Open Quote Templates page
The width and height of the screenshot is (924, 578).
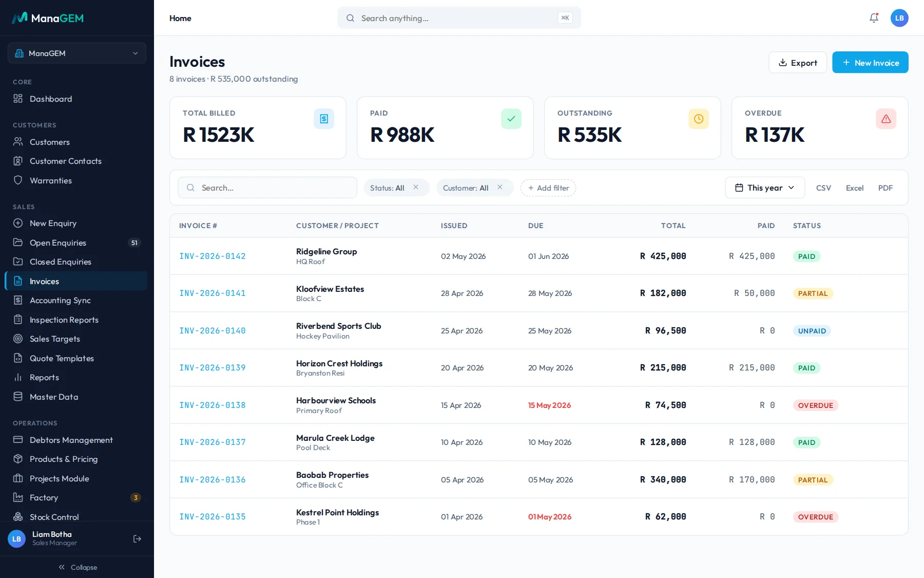point(76,358)
